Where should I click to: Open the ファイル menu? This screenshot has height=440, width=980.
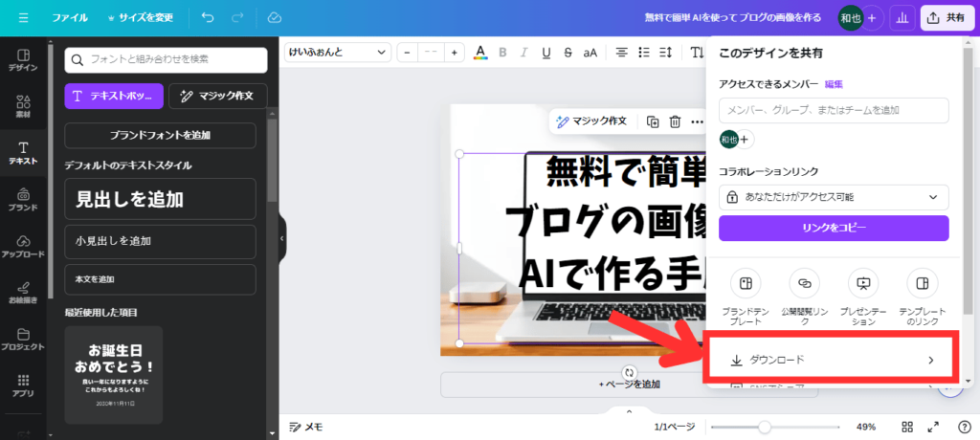tap(70, 17)
